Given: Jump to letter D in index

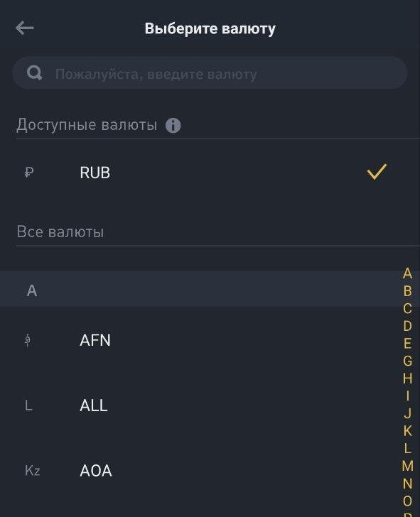Looking at the screenshot, I should point(407,326).
